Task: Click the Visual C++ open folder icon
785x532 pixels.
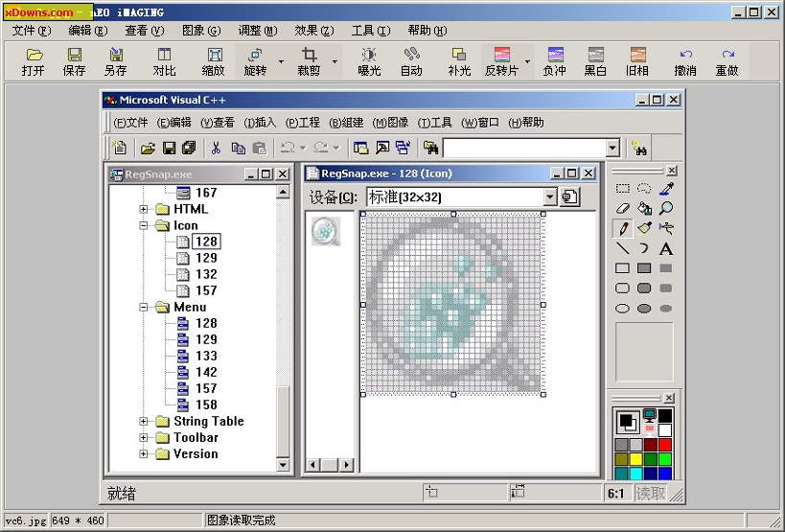Action: (148, 148)
